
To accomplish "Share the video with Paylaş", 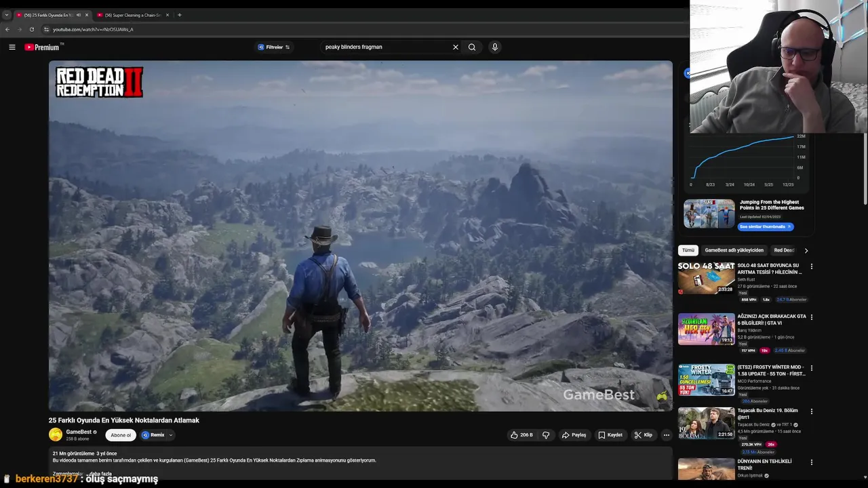I will [574, 435].
